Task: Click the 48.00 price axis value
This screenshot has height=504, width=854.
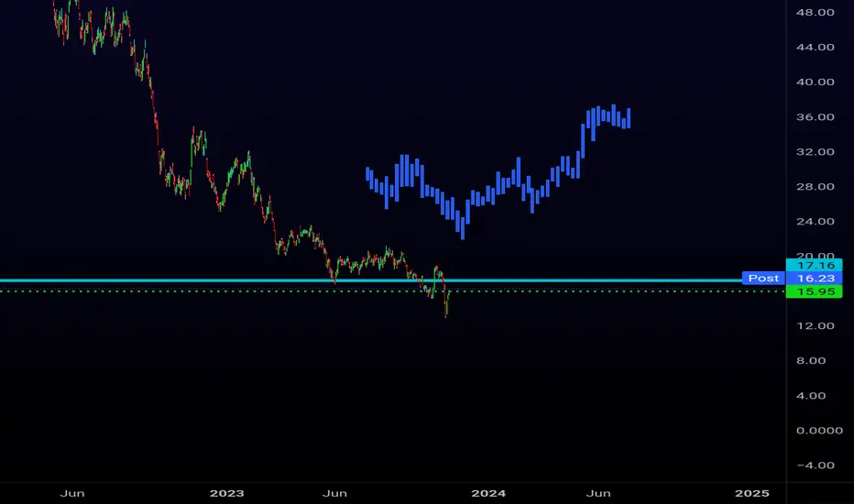Action: tap(815, 12)
